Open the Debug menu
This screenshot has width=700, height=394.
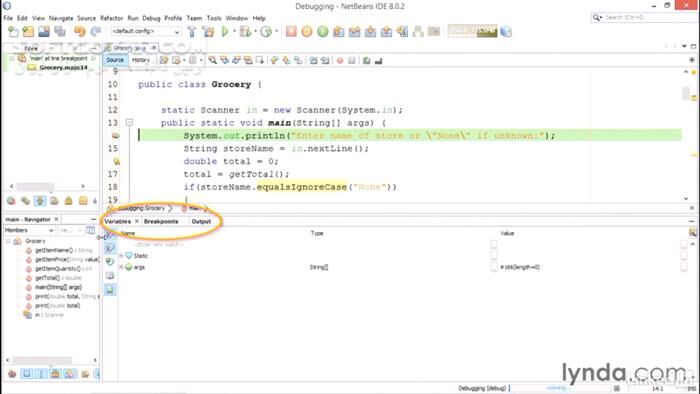151,18
